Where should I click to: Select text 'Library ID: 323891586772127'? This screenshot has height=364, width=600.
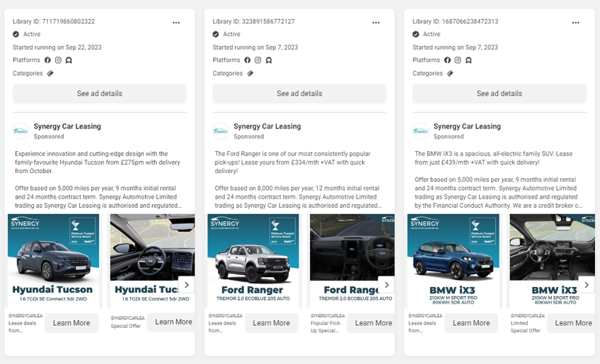tap(254, 21)
